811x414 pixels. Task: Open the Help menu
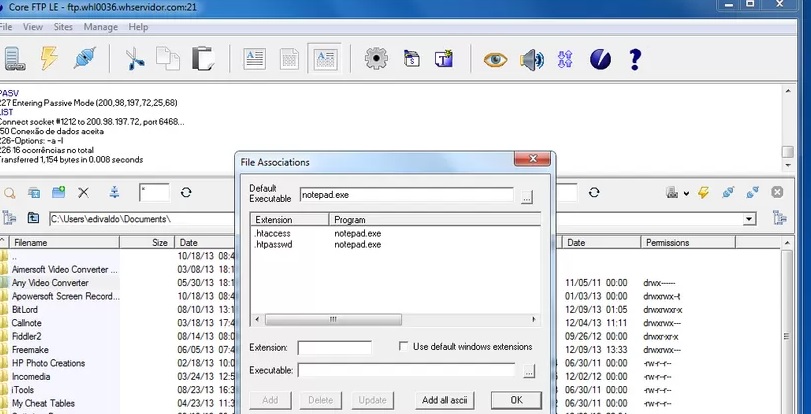[x=138, y=27]
